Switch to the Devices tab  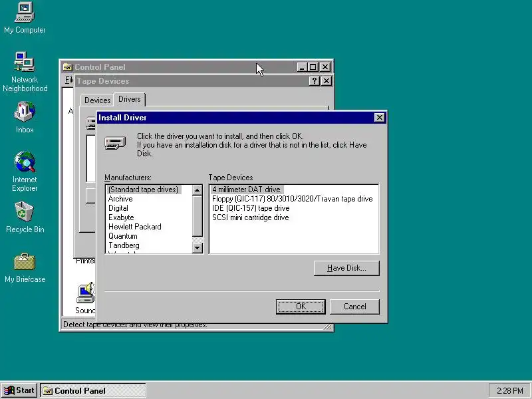click(x=97, y=100)
